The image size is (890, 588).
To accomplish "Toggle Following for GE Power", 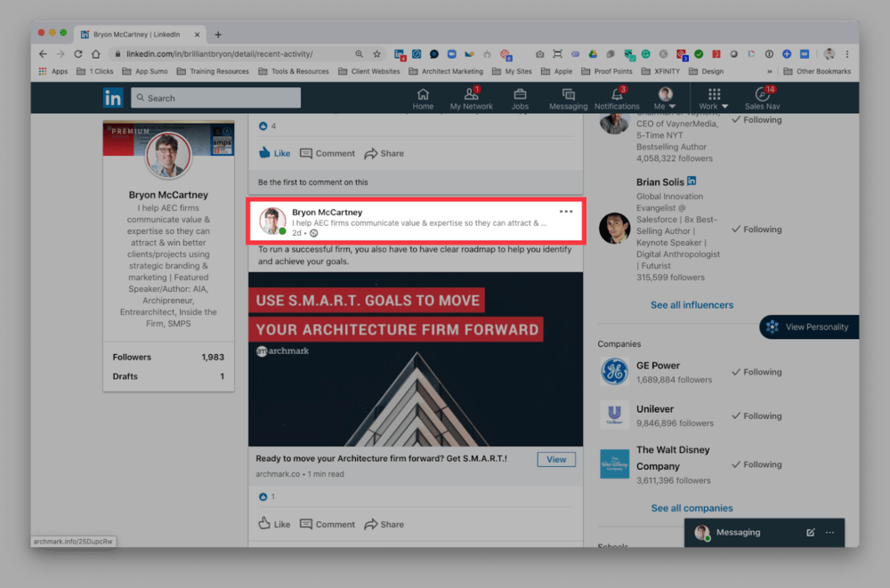I will 757,373.
